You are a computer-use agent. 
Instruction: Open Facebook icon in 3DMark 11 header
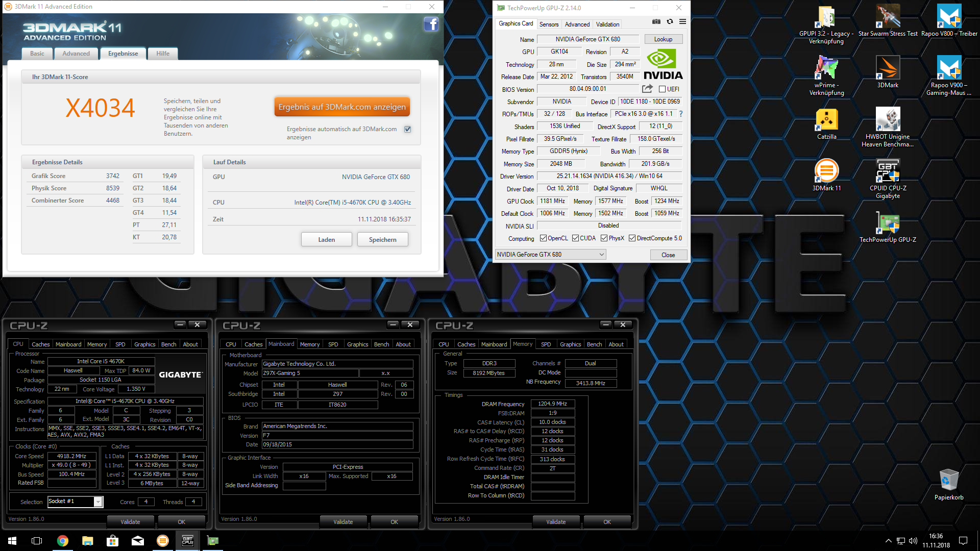tap(431, 23)
